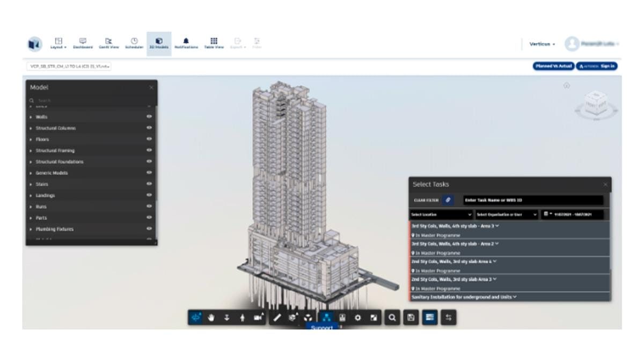Toggle the eye icon for Stairs
This screenshot has height=362, width=644.
[149, 184]
